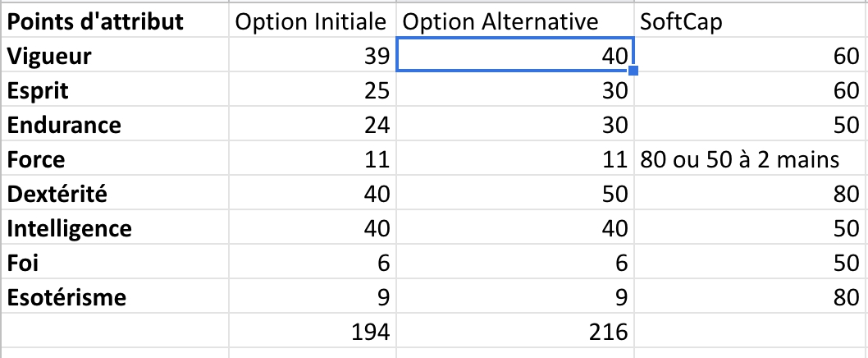Select the "Esotérisme" row label cell
The height and width of the screenshot is (358, 868).
click(x=115, y=297)
